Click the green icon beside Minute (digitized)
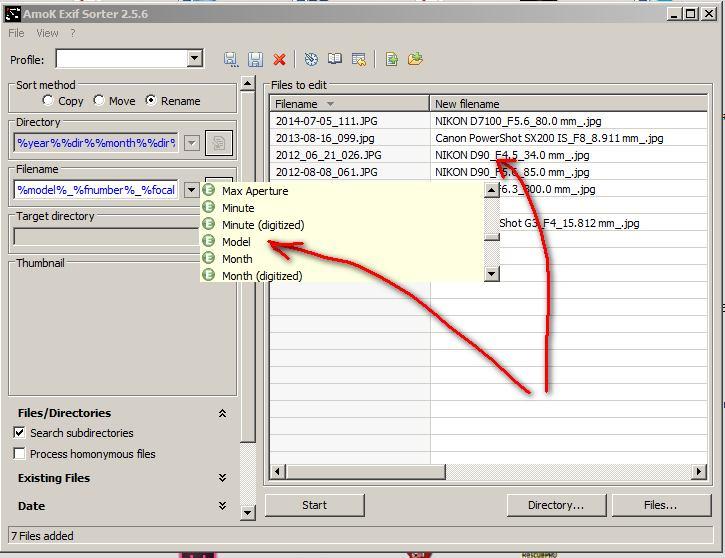Viewport: 725px width, 558px height. tap(209, 224)
